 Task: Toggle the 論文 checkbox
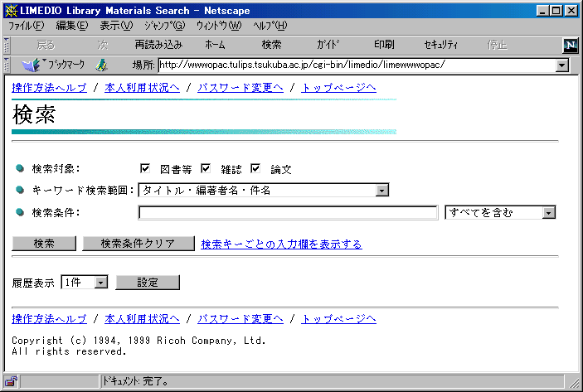click(x=255, y=168)
